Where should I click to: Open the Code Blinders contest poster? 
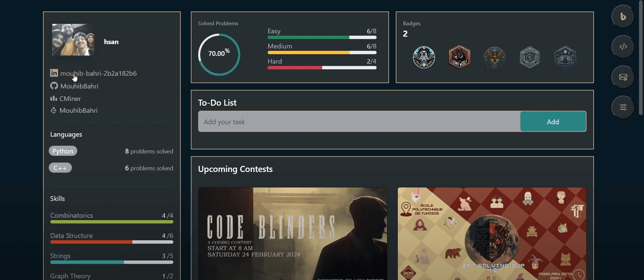(x=293, y=234)
